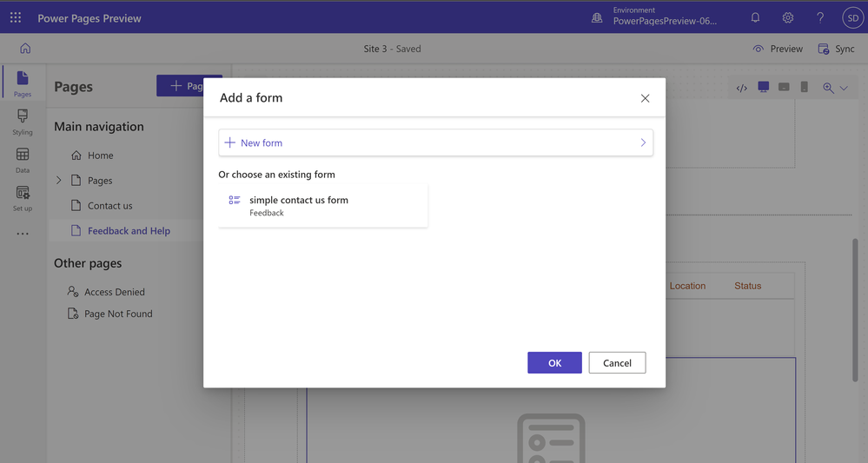868x463 pixels.
Task: Open notifications bell icon
Action: pos(755,17)
